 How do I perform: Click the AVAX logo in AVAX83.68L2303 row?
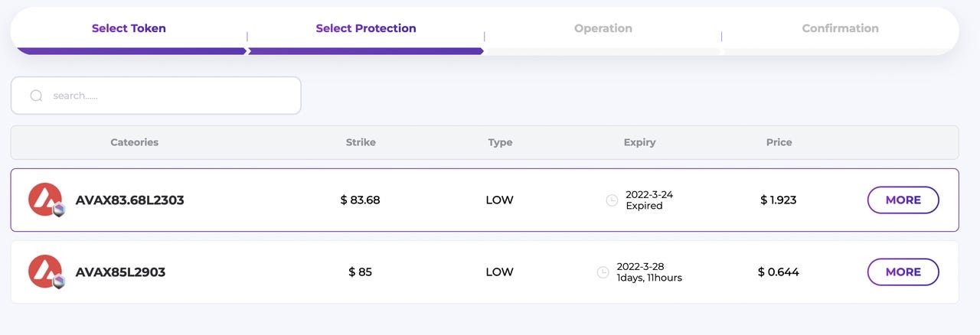tap(45, 200)
